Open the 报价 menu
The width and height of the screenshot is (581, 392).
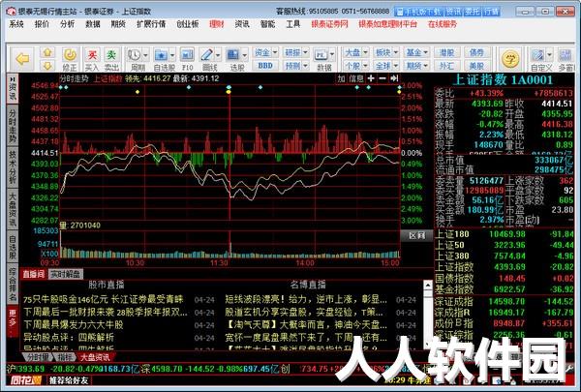click(42, 24)
